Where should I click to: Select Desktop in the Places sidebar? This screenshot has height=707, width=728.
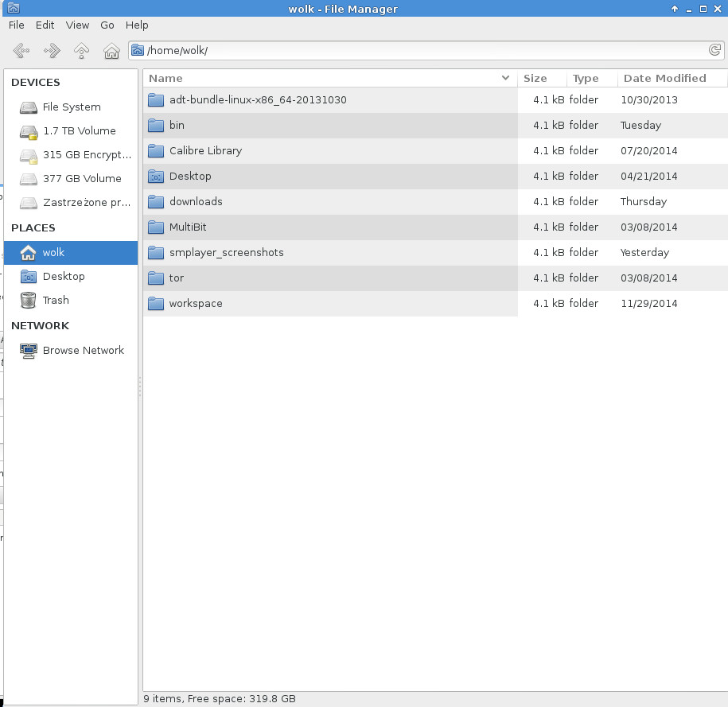point(64,276)
